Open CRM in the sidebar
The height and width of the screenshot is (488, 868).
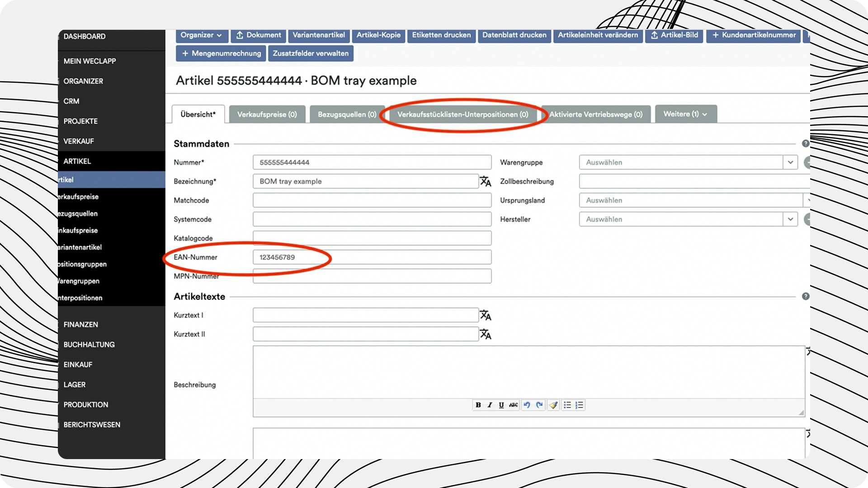pyautogui.click(x=71, y=101)
